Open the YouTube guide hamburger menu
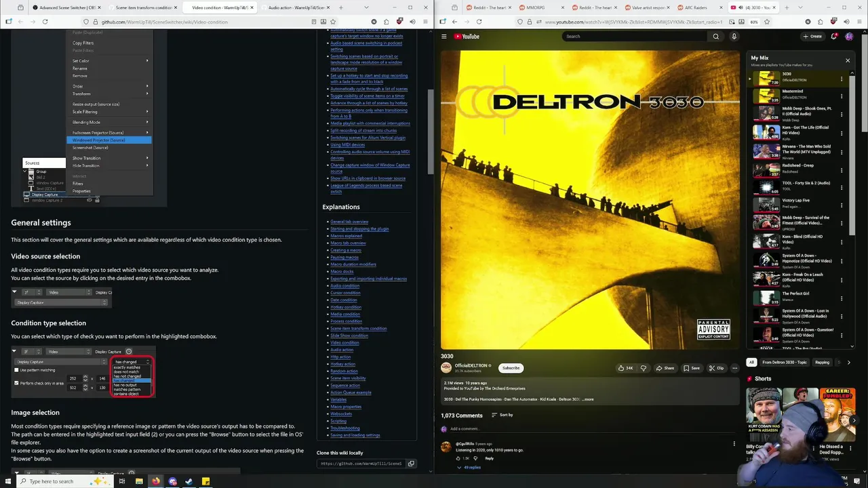The height and width of the screenshot is (488, 868). [x=444, y=37]
